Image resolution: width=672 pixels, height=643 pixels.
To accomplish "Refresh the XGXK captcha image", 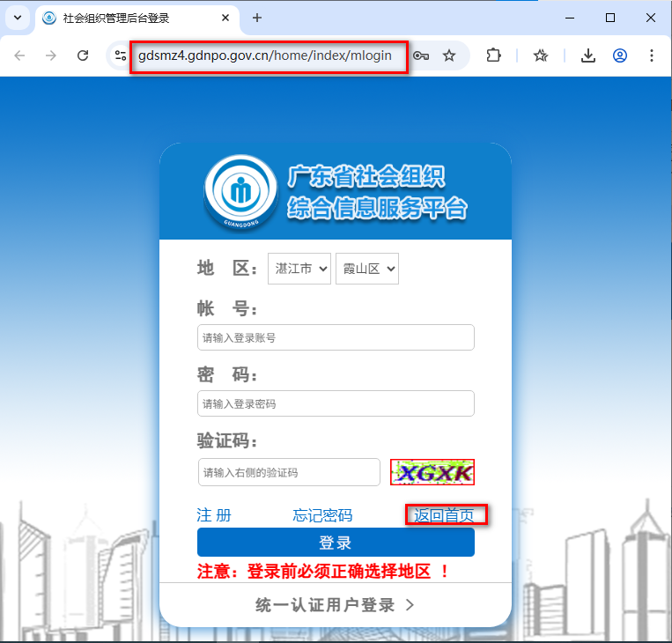I will click(432, 472).
